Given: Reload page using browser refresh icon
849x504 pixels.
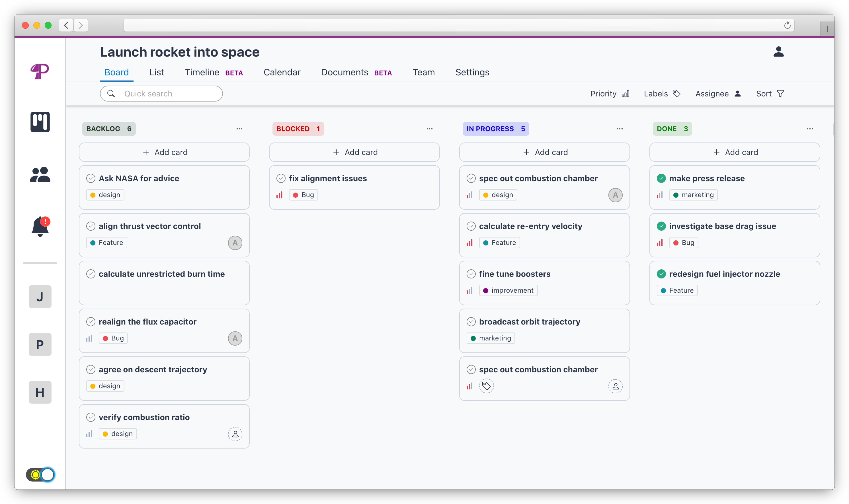Looking at the screenshot, I should [787, 26].
